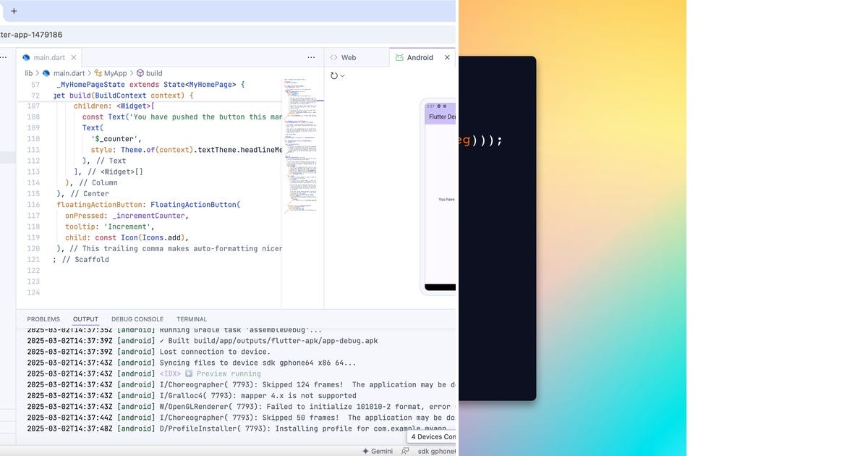Click the feedback person icon in status bar
The height and width of the screenshot is (456, 868).
point(406,451)
